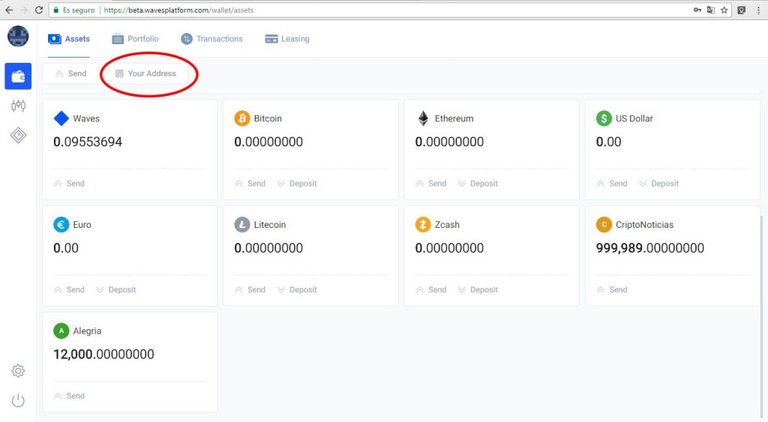Open the Transactions tab

212,39
